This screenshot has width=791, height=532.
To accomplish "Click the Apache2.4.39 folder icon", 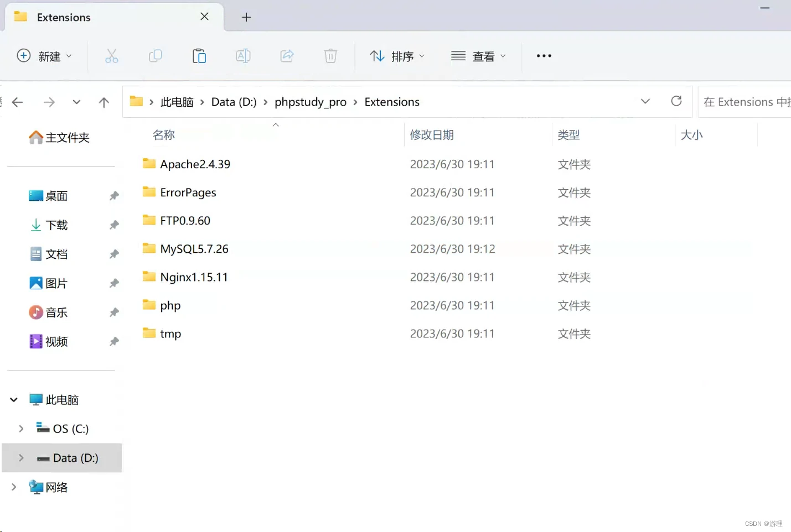I will 149,164.
